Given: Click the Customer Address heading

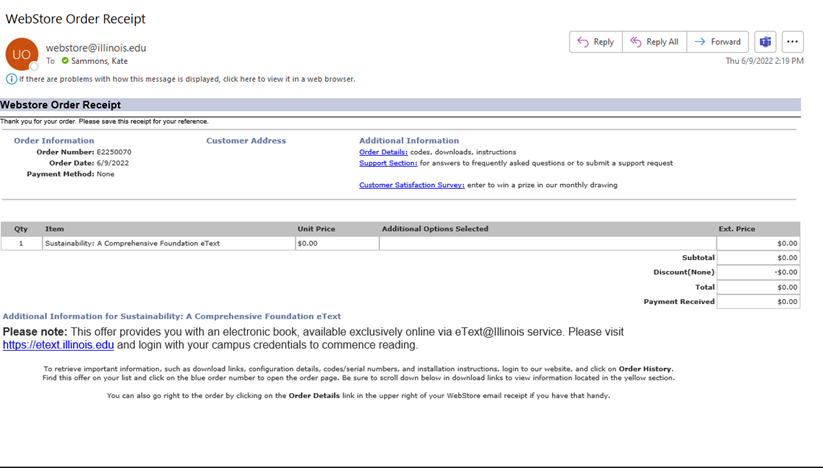Looking at the screenshot, I should (246, 141).
